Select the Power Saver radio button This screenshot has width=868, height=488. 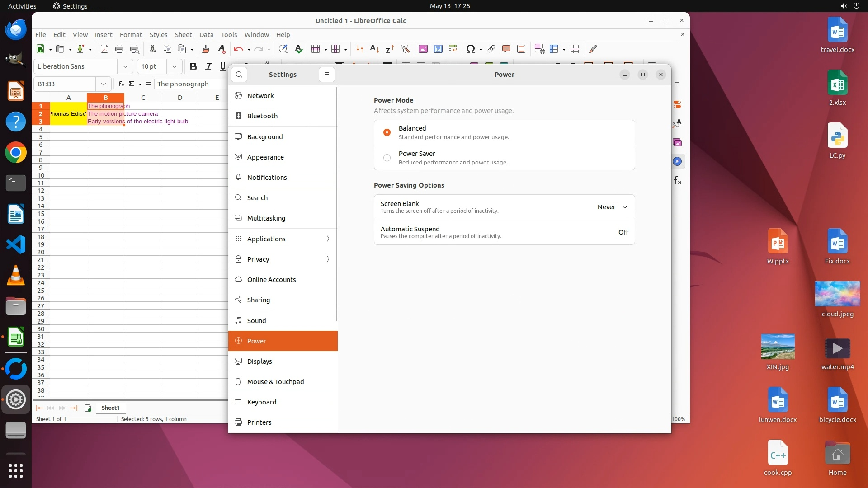387,158
